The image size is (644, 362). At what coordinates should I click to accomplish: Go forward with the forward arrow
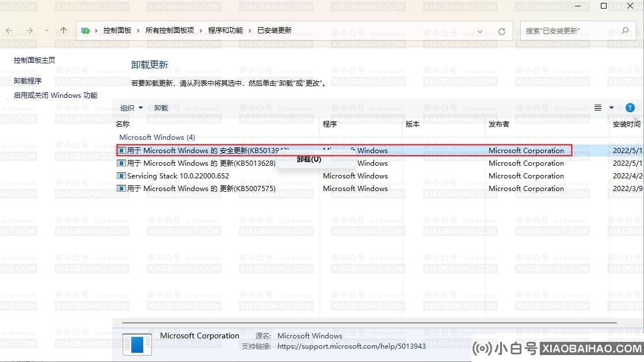29,31
